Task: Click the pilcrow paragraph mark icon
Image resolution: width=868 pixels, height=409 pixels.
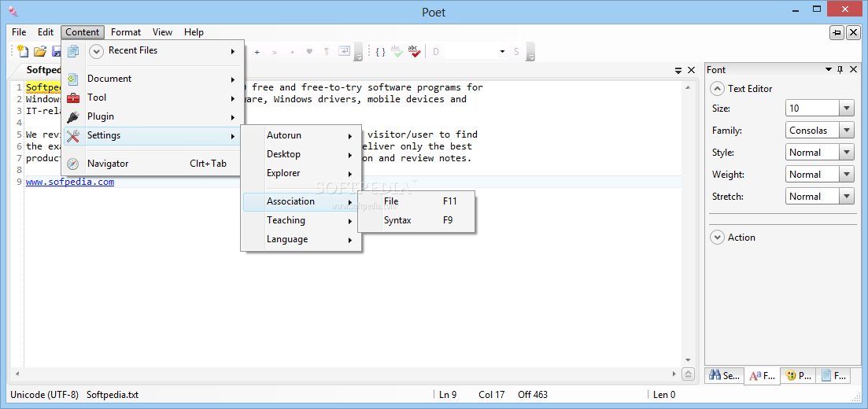Action: [327, 51]
